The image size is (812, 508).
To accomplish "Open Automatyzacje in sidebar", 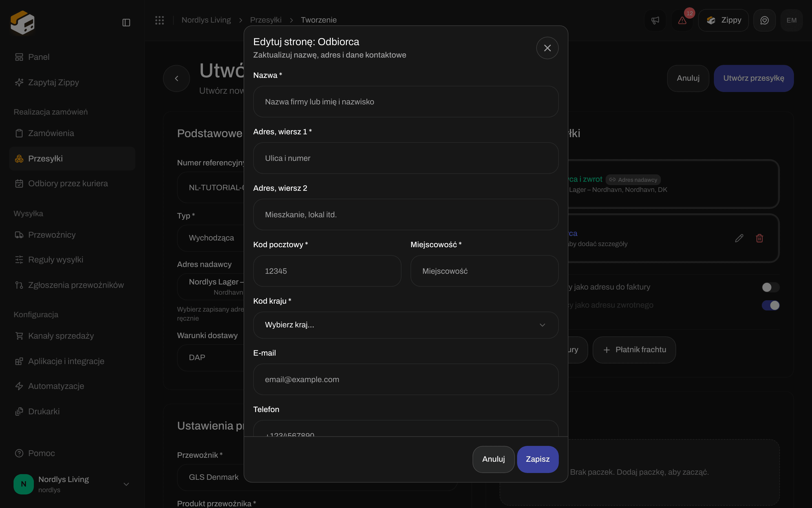I will point(72,386).
